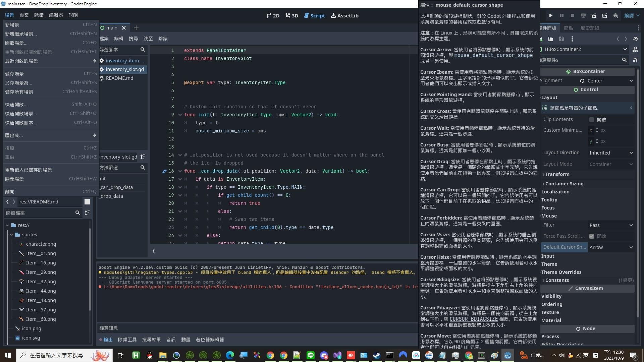The height and width of the screenshot is (362, 644).
Task: Choose 快速開啟腳本... from scene menu
Action: pyautogui.click(x=51, y=123)
